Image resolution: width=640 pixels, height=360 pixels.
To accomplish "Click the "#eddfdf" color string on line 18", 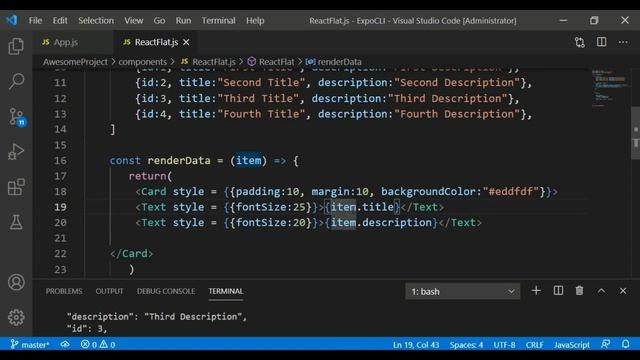I will coord(511,191).
